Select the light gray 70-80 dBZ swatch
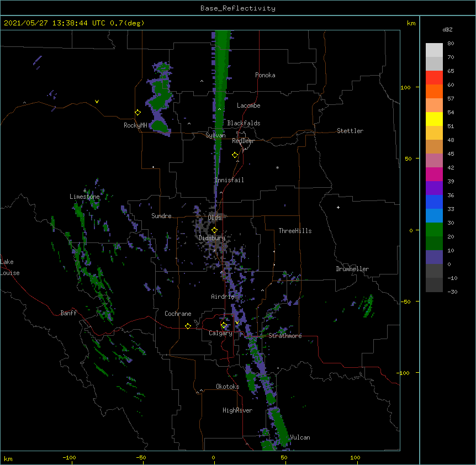 pos(434,50)
